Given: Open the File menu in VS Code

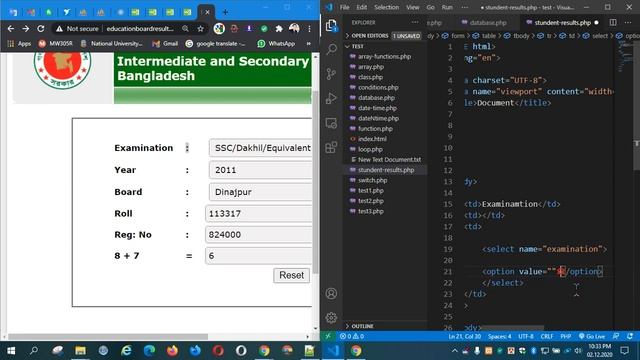Looking at the screenshot, I should click(345, 7).
